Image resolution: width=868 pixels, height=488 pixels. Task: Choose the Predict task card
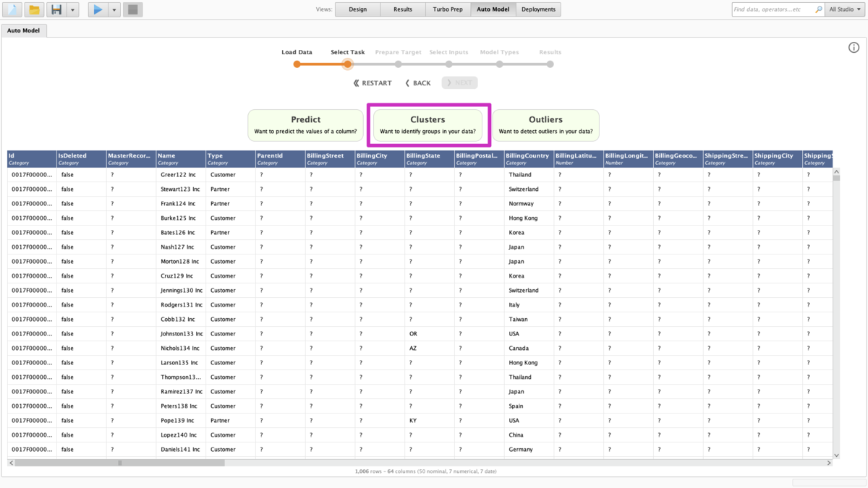[305, 125]
